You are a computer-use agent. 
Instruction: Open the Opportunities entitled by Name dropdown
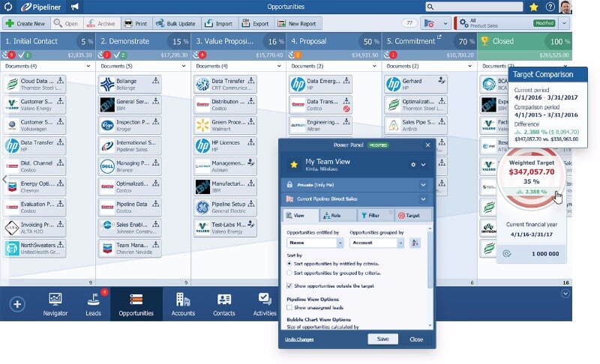315,243
